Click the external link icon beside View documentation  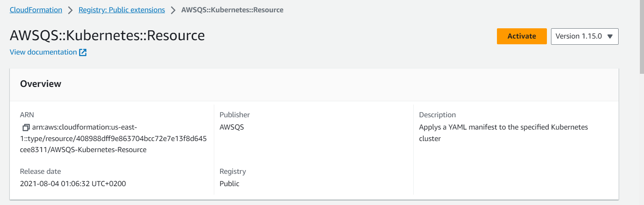[83, 52]
